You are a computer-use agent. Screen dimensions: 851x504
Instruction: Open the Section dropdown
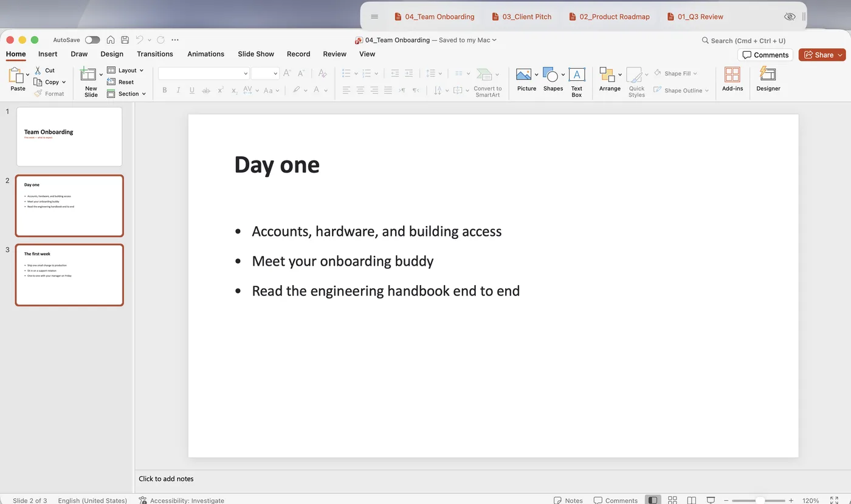click(x=126, y=94)
